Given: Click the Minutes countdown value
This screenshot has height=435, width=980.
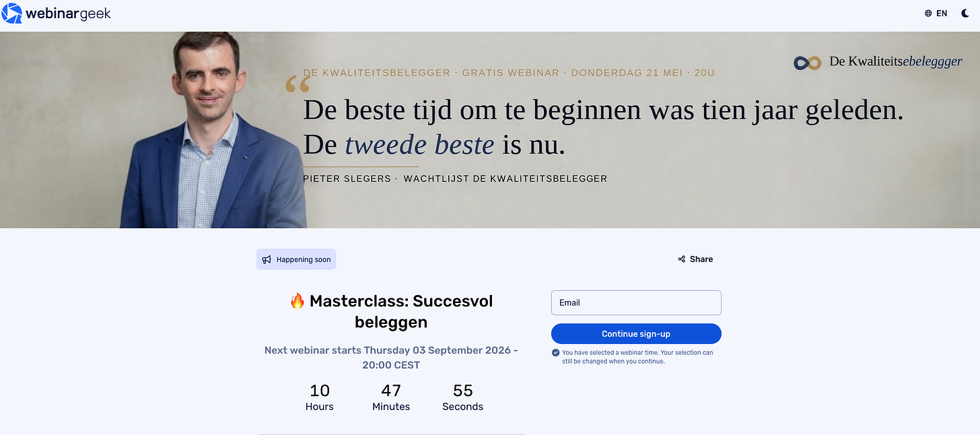Looking at the screenshot, I should [391, 391].
